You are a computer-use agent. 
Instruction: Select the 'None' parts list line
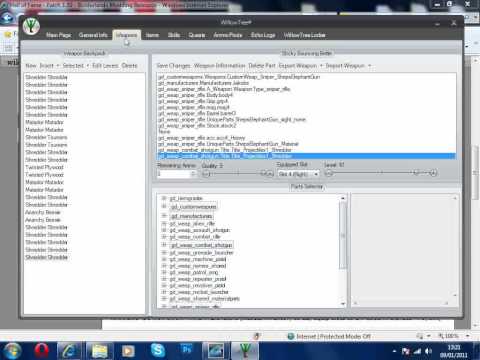point(306,132)
